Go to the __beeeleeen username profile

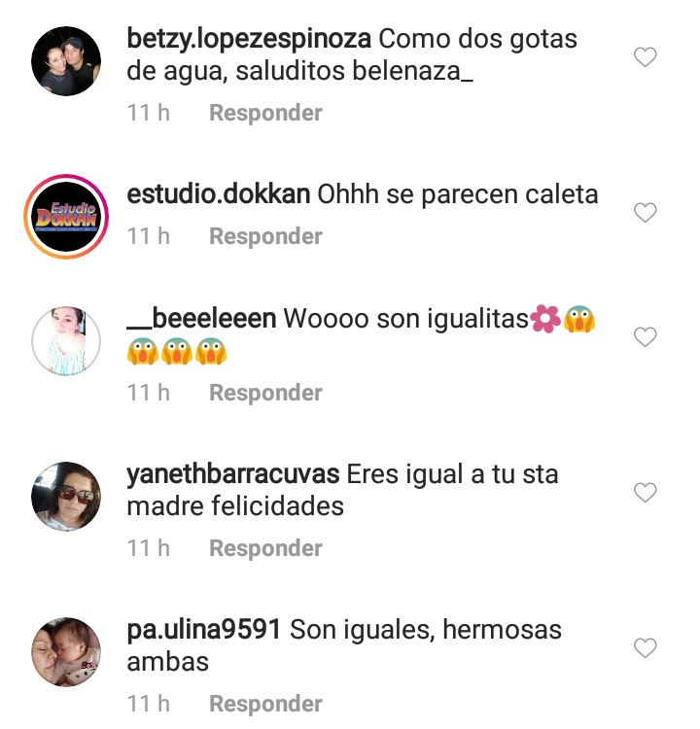coord(201,319)
